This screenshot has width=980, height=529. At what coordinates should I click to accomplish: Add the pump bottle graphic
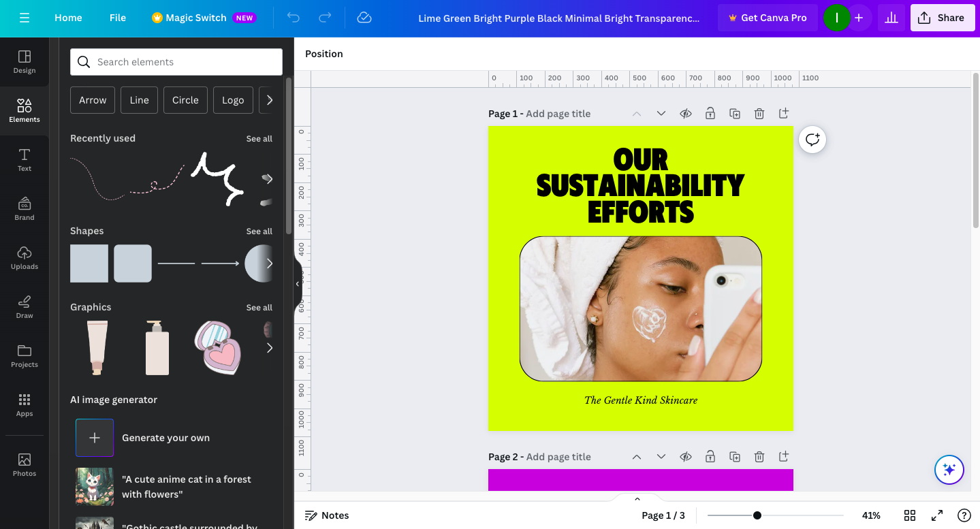(x=157, y=348)
